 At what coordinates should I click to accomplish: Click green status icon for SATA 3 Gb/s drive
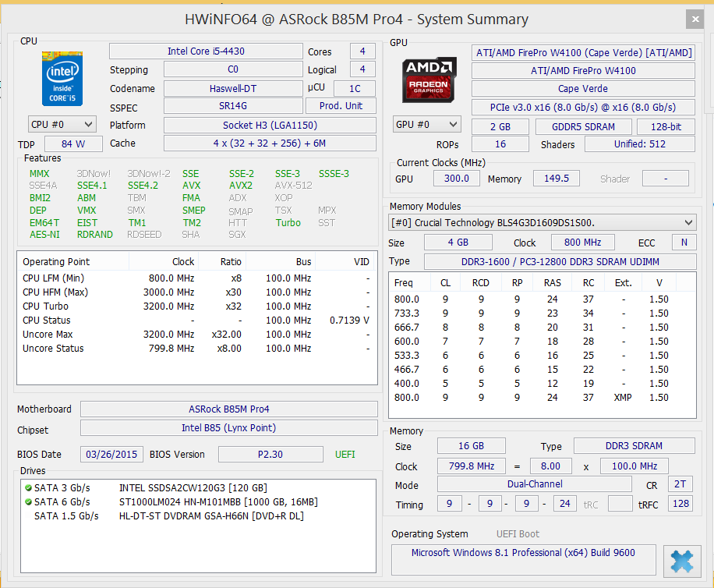click(x=28, y=488)
